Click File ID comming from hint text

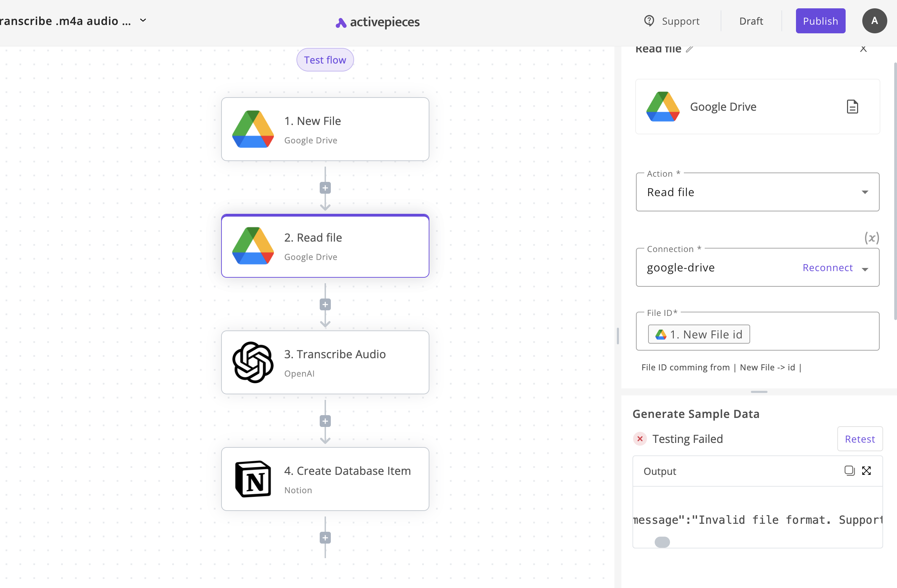click(721, 367)
